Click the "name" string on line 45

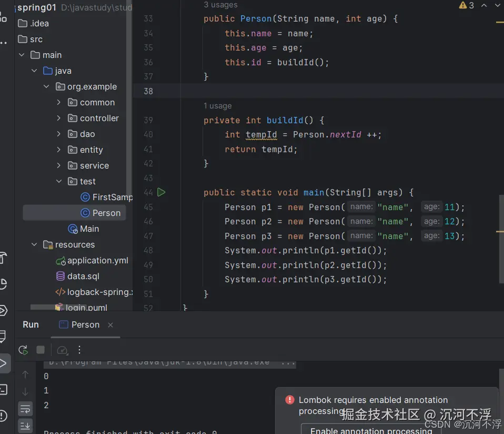(x=393, y=207)
